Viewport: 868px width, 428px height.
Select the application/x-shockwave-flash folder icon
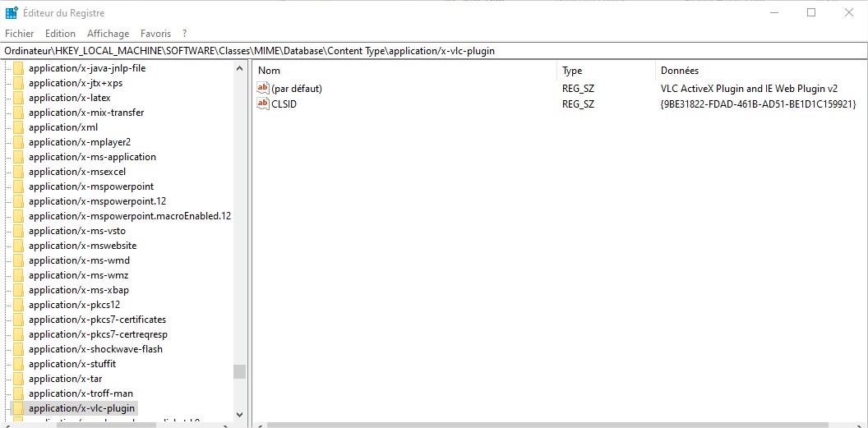[19, 349]
